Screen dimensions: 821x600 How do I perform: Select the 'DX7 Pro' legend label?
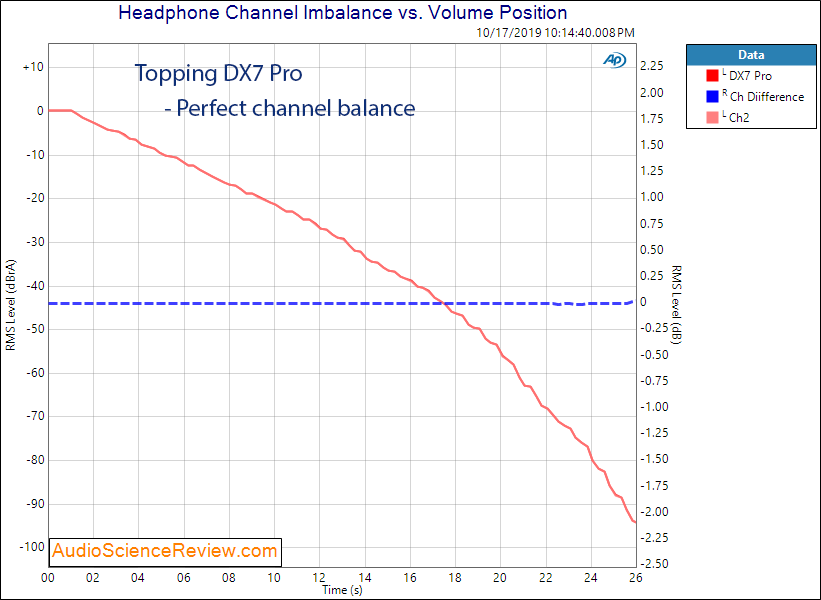pyautogui.click(x=750, y=76)
